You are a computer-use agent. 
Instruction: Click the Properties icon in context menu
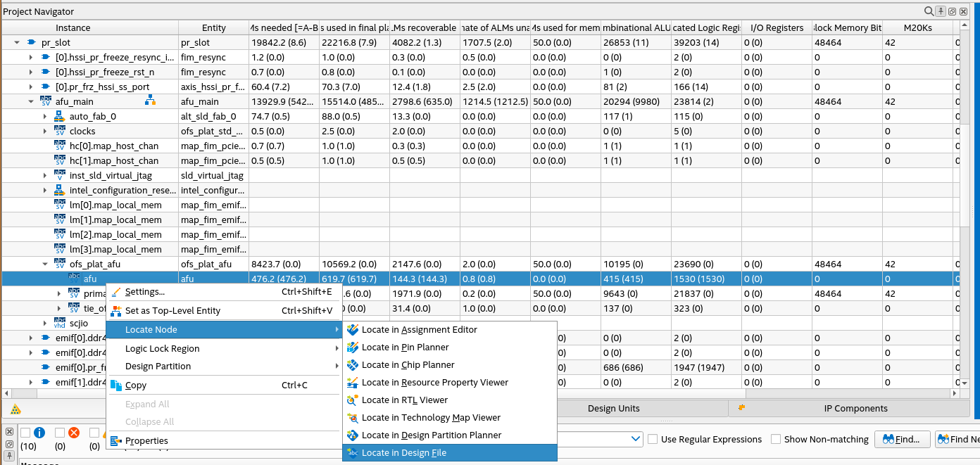click(116, 441)
